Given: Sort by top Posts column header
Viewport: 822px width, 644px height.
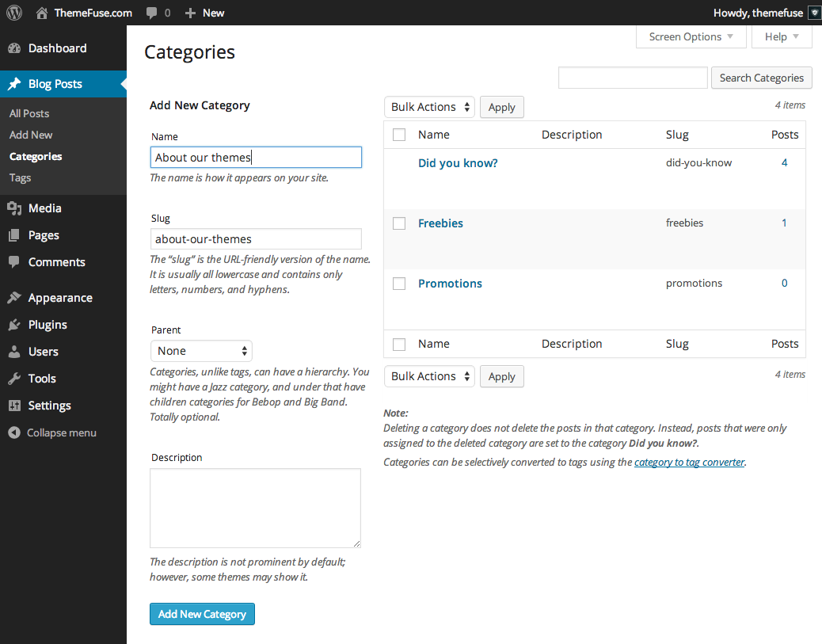Looking at the screenshot, I should [785, 135].
